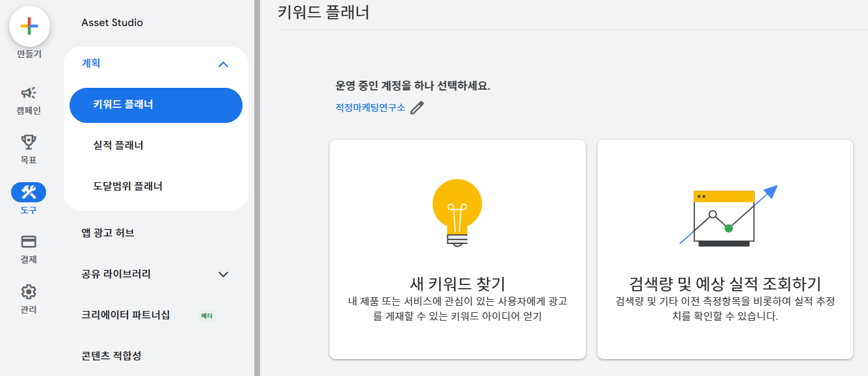Open Campaigns via the megaphone icon
The image size is (868, 376).
29,94
